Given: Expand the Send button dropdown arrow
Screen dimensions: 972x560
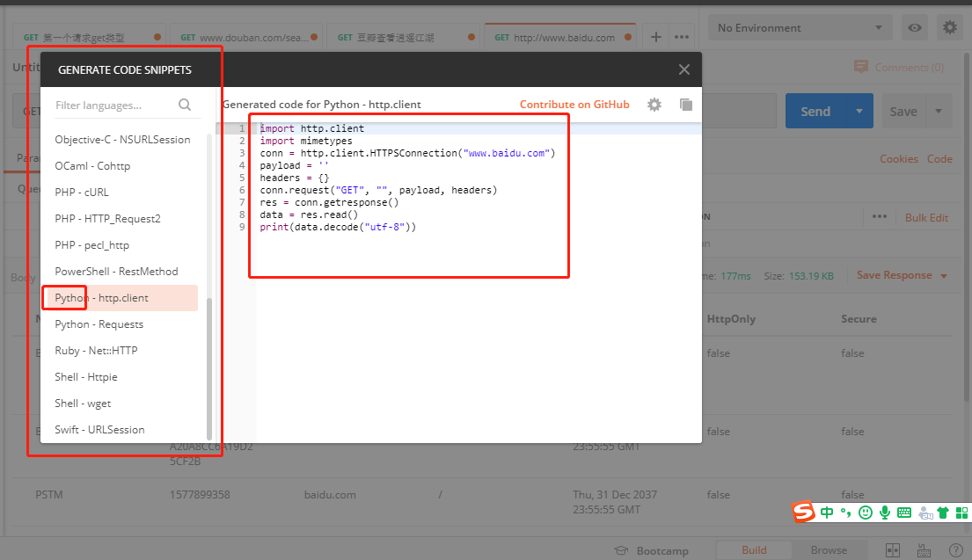Looking at the screenshot, I should [x=859, y=112].
